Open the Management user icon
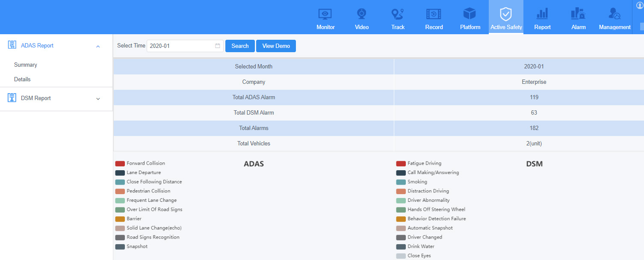Viewport: 644px width, 260px height. coord(614,14)
